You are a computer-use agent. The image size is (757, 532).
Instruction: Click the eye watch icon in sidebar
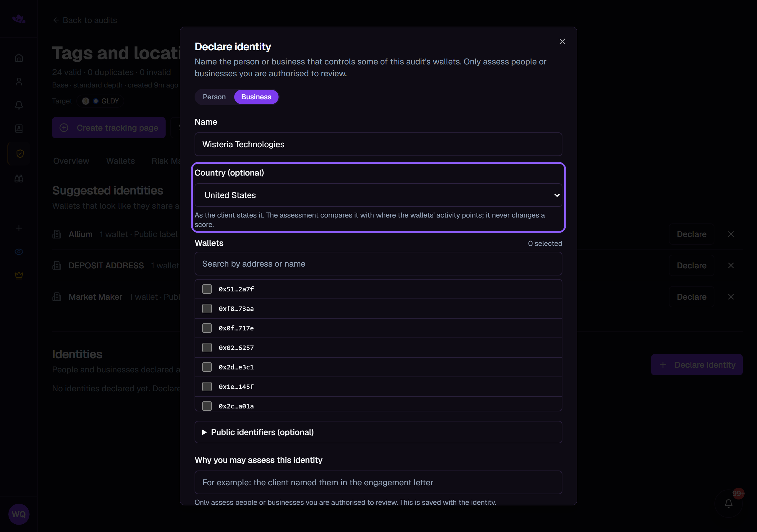point(19,252)
